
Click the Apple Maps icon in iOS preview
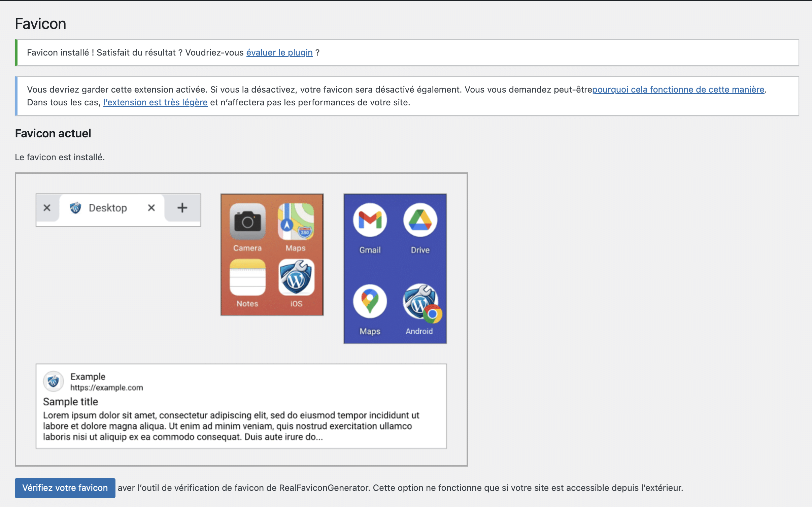coord(296,221)
